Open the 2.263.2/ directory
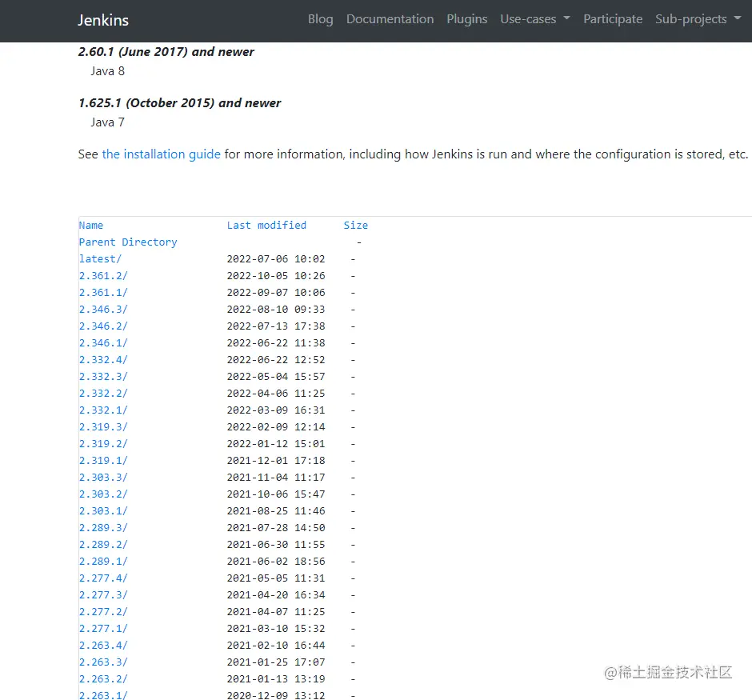 [103, 678]
